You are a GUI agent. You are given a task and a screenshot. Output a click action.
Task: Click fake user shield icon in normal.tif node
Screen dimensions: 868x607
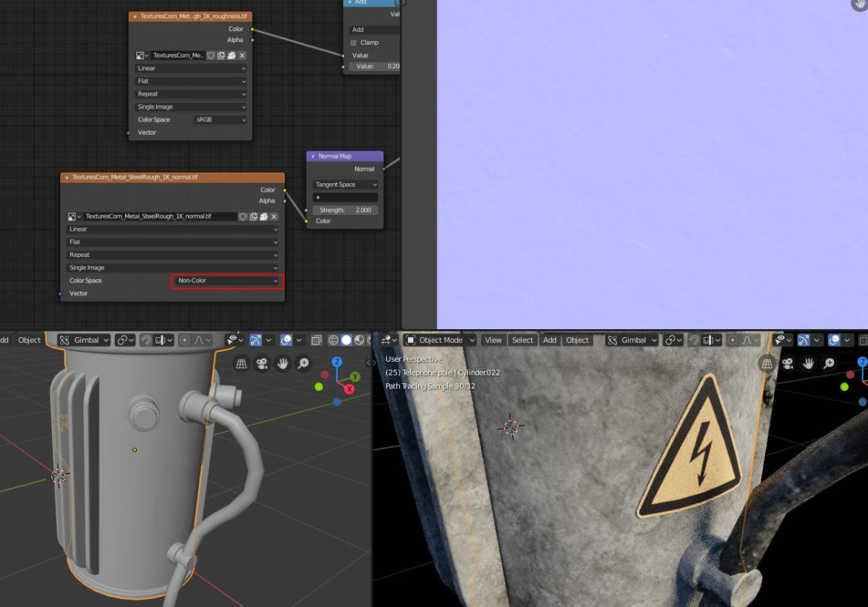coord(243,216)
